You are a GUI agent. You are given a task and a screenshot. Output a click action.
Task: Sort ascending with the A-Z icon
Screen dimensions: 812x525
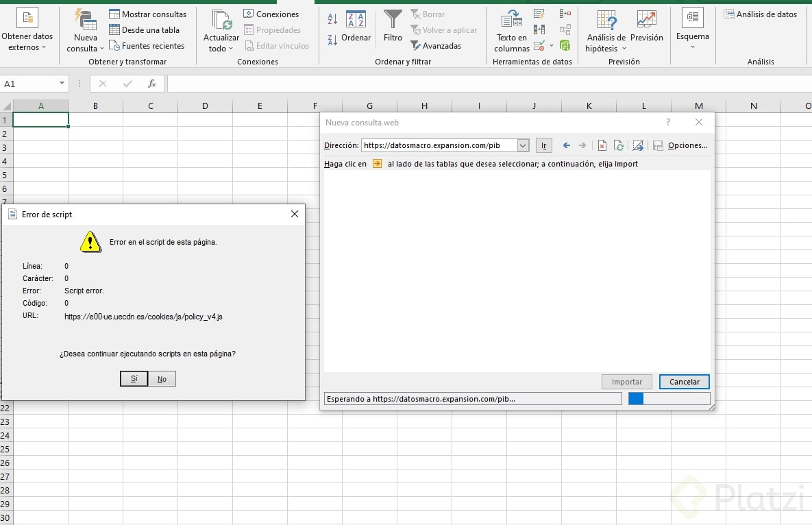pos(332,19)
